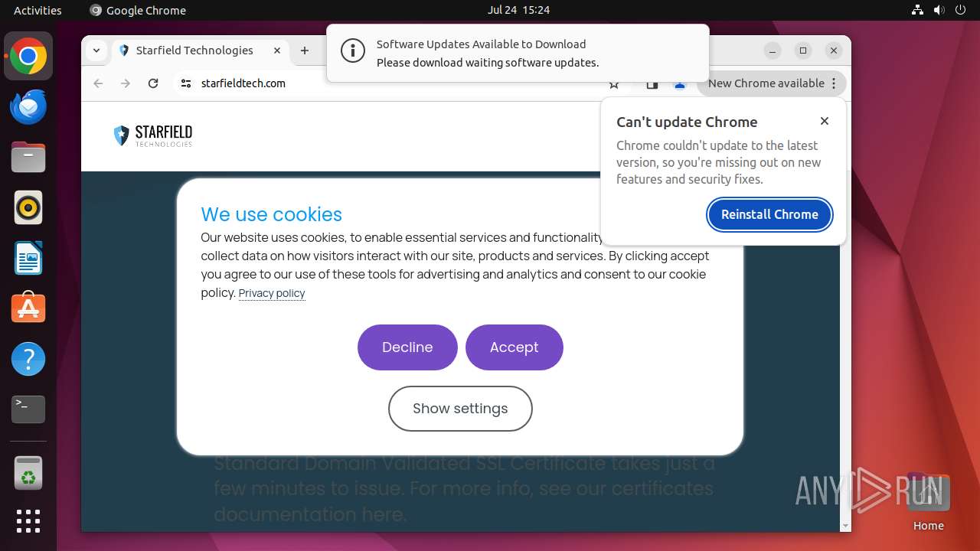Open New Chrome available menu
This screenshot has width=980, height=551.
coord(772,83)
